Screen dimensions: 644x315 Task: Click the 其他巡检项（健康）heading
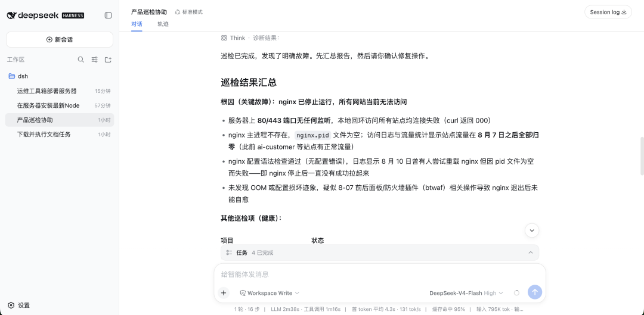pos(251,218)
